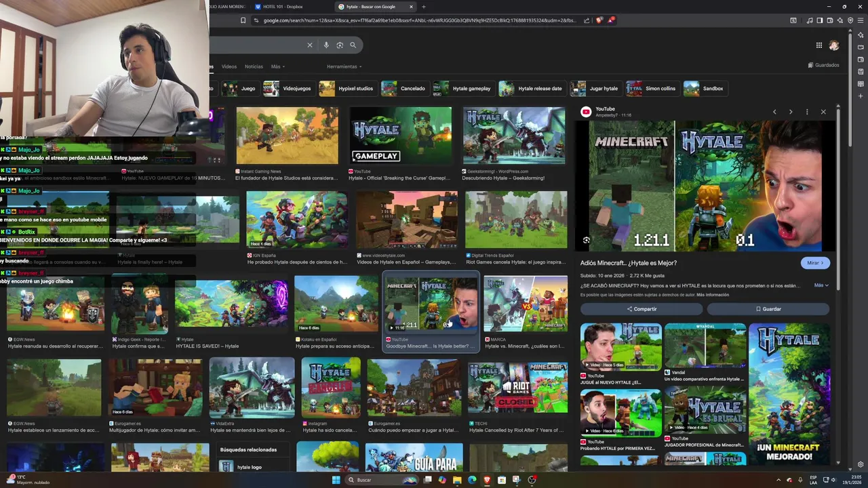Image resolution: width=868 pixels, height=488 pixels.
Task: Open the Google apps grid
Action: pyautogui.click(x=819, y=45)
